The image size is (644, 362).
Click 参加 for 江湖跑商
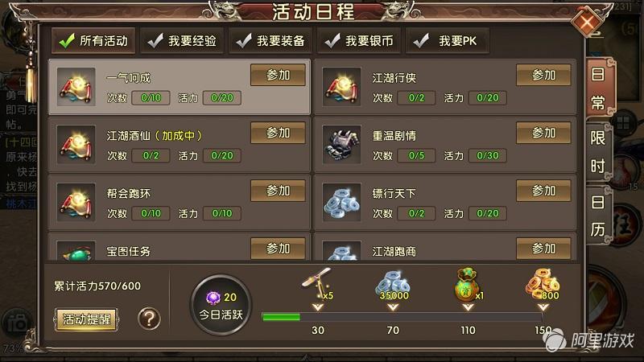point(543,249)
